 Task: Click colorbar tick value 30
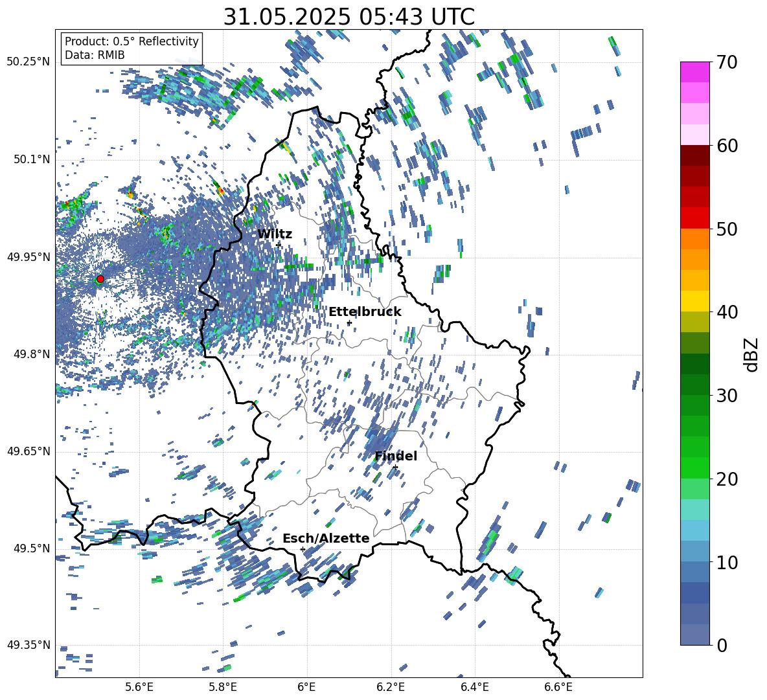click(x=726, y=396)
